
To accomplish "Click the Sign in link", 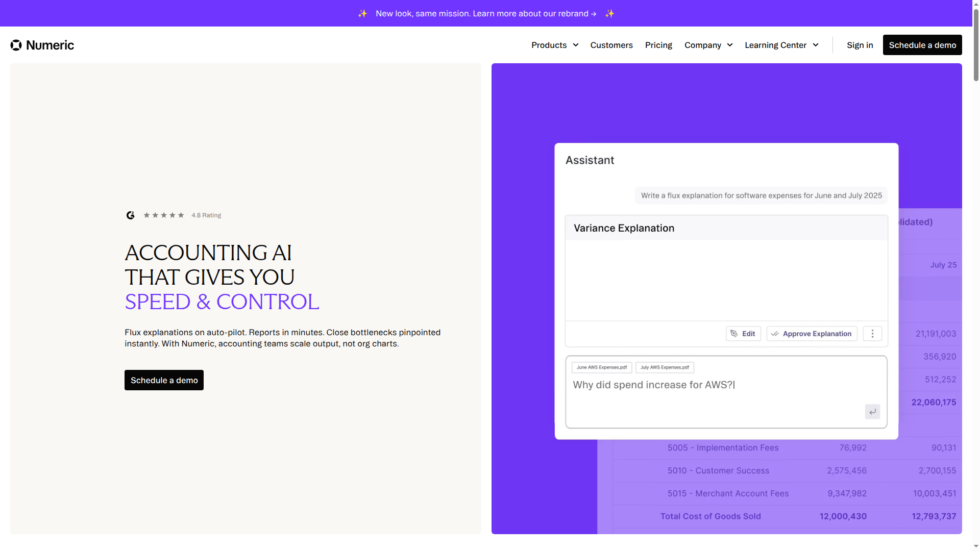I will [860, 45].
